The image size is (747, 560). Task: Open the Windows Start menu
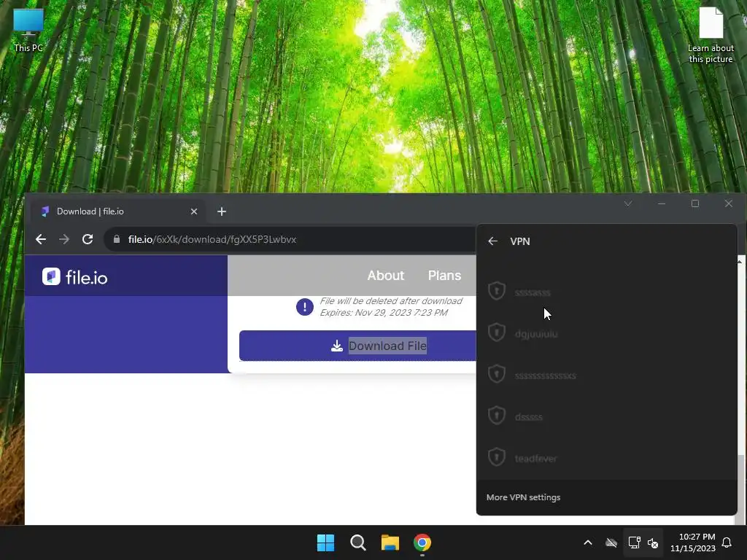(x=326, y=542)
